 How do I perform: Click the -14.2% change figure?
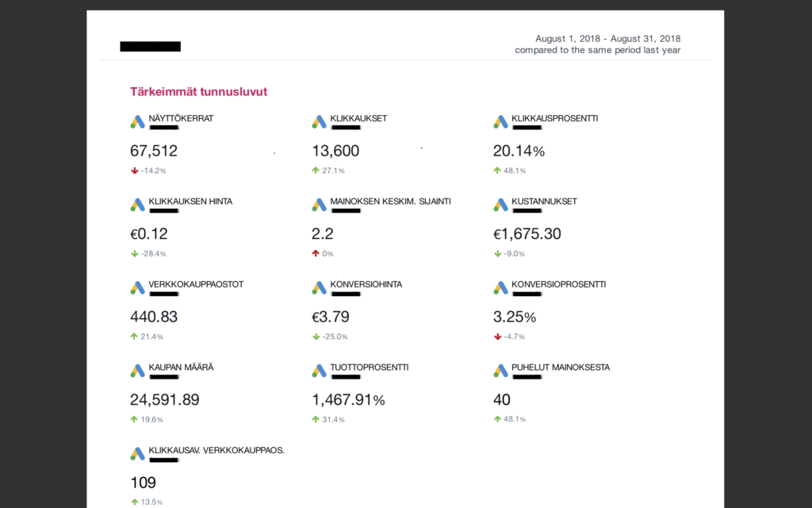[x=154, y=171]
